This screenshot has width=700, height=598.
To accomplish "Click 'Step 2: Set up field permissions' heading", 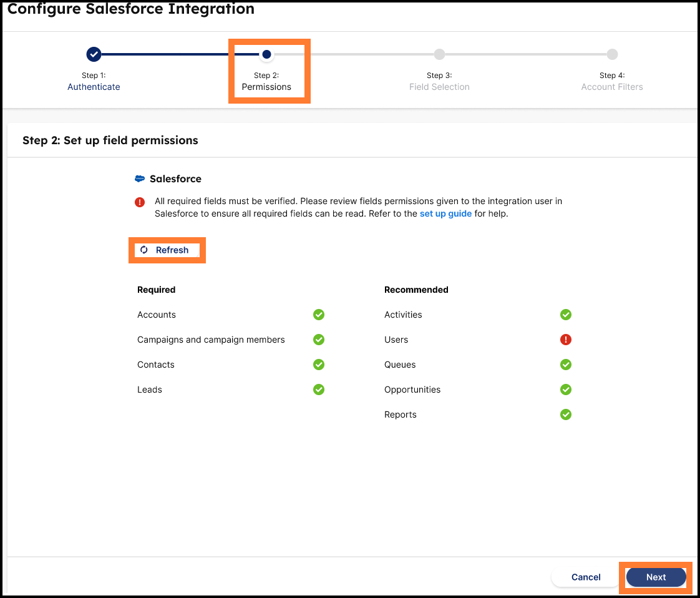I will click(x=110, y=140).
